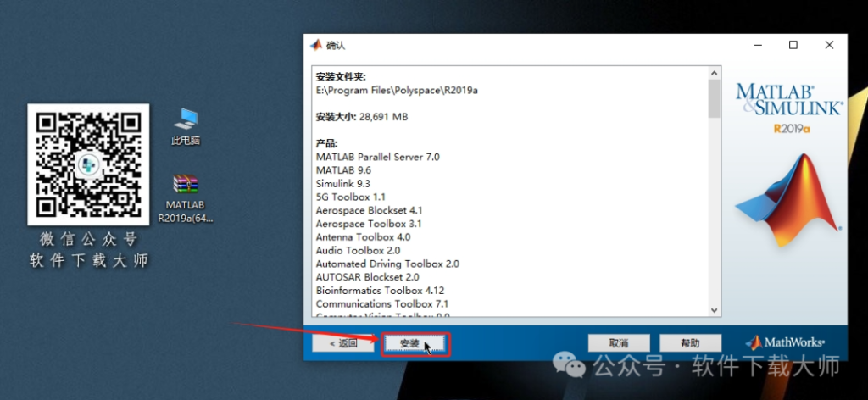Select Antenna Toolbox 4.0 entry
868x400 pixels.
(x=363, y=236)
